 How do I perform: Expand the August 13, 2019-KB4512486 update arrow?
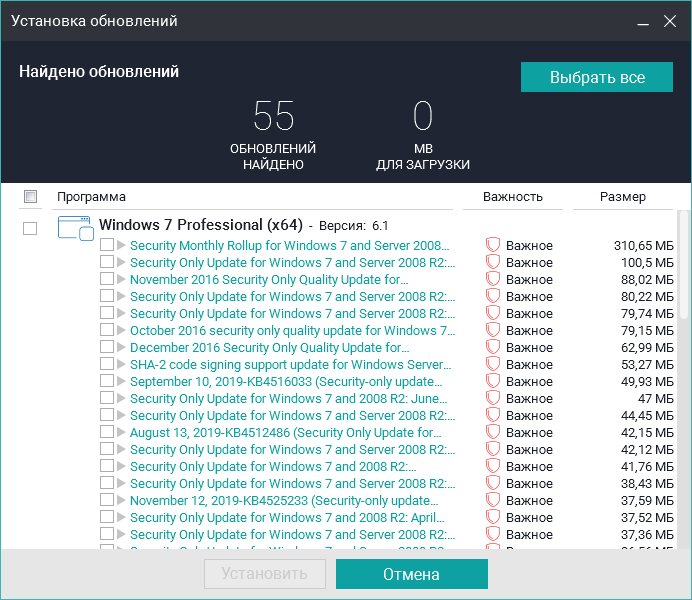(x=121, y=432)
